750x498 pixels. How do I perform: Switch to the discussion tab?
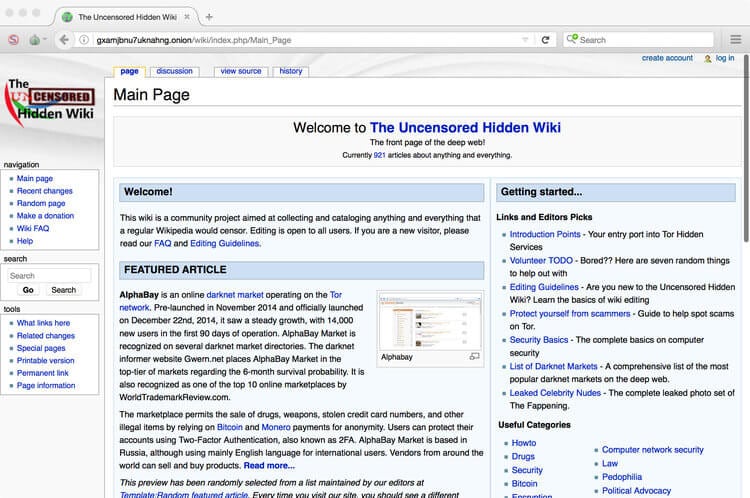pos(175,71)
